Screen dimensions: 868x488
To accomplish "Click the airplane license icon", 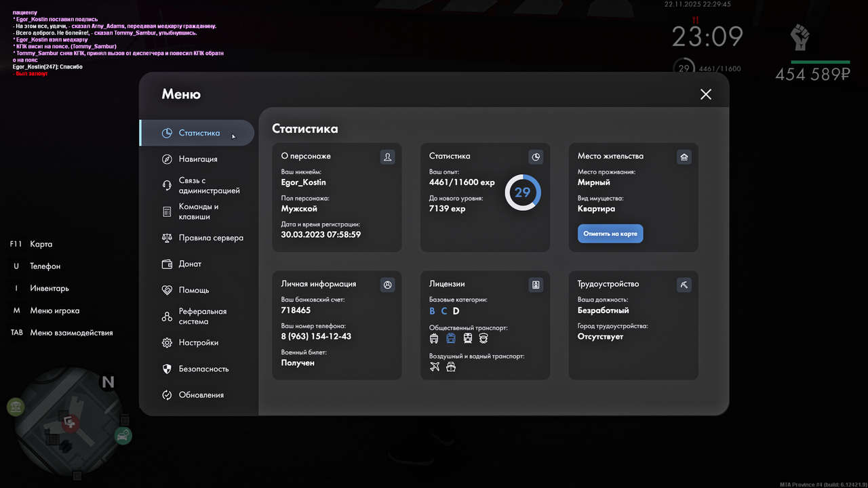I will point(435,367).
